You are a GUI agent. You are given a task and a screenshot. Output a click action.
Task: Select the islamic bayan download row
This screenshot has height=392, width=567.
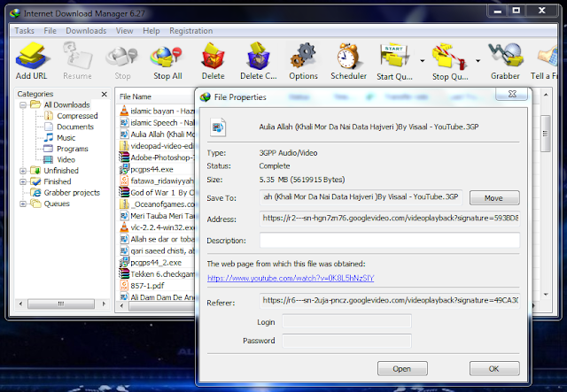tap(157, 111)
